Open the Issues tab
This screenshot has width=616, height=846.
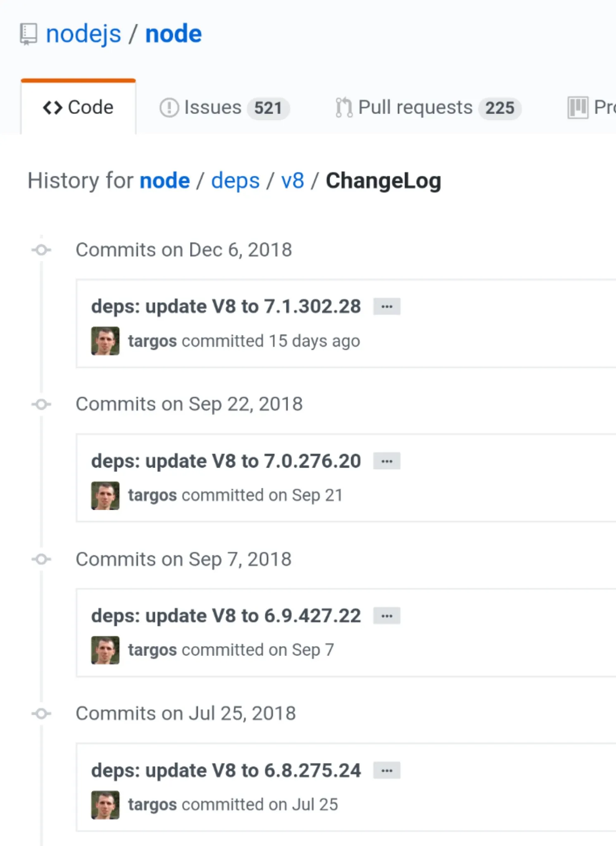(x=213, y=107)
